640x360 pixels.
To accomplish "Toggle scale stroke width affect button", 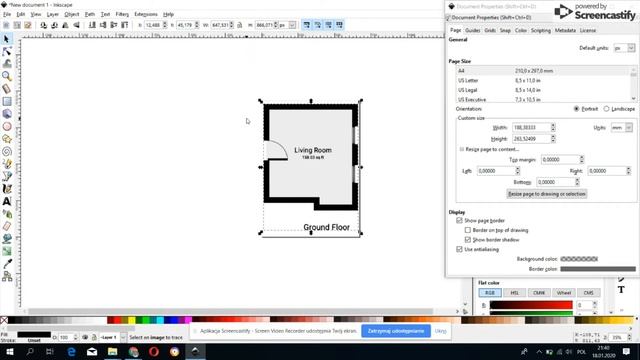I will [x=307, y=25].
